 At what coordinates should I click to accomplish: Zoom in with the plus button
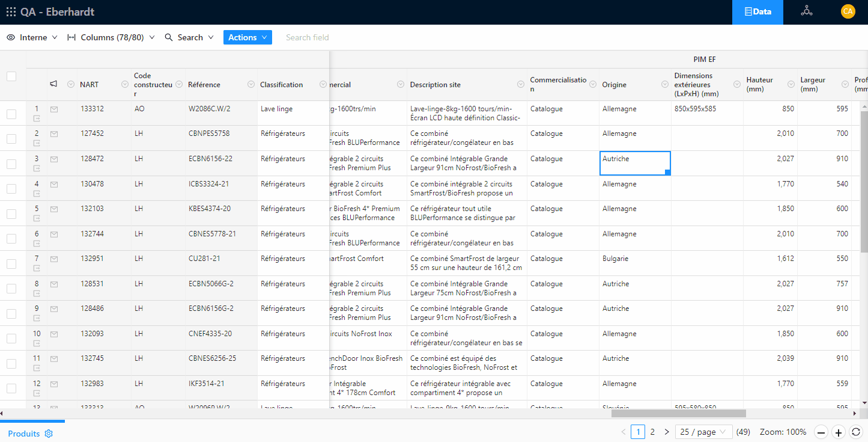(x=839, y=432)
